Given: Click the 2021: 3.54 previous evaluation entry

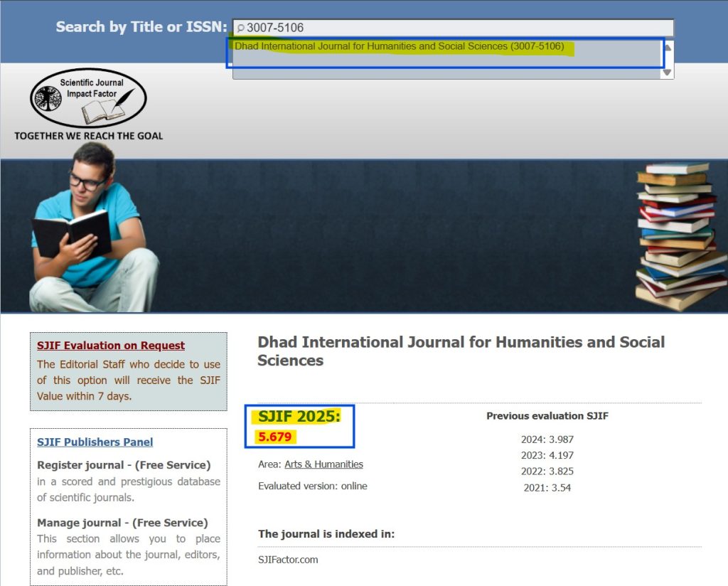Looking at the screenshot, I should pyautogui.click(x=547, y=488).
